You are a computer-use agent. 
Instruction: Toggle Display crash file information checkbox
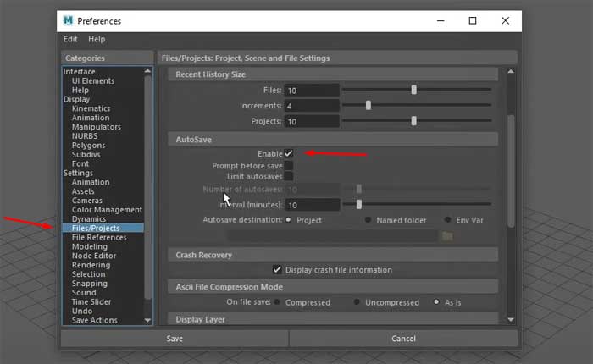(277, 270)
